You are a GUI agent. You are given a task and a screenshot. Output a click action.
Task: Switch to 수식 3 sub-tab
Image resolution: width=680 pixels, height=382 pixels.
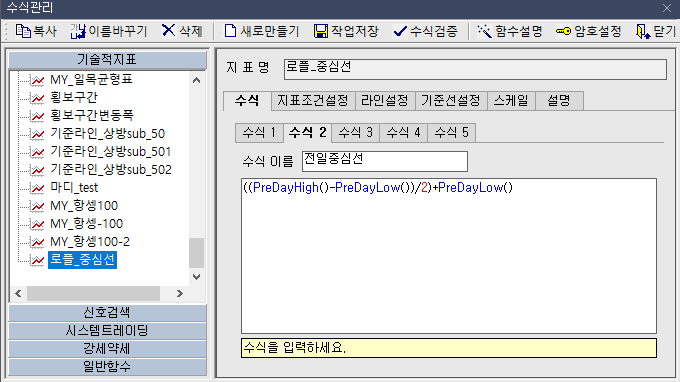pos(356,133)
